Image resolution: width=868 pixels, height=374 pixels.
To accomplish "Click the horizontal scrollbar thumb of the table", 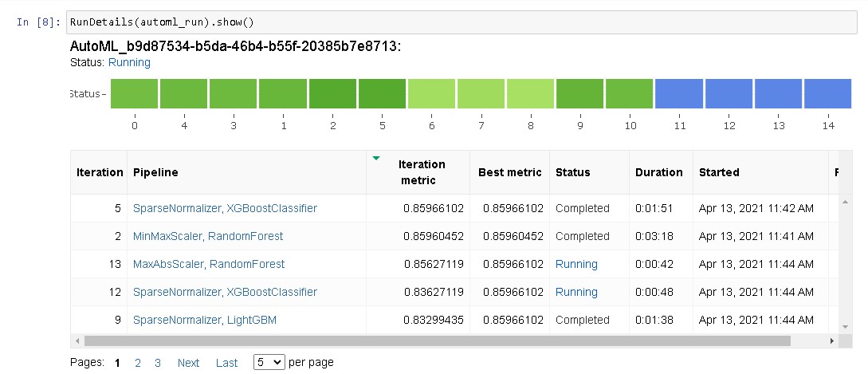I will 438,341.
